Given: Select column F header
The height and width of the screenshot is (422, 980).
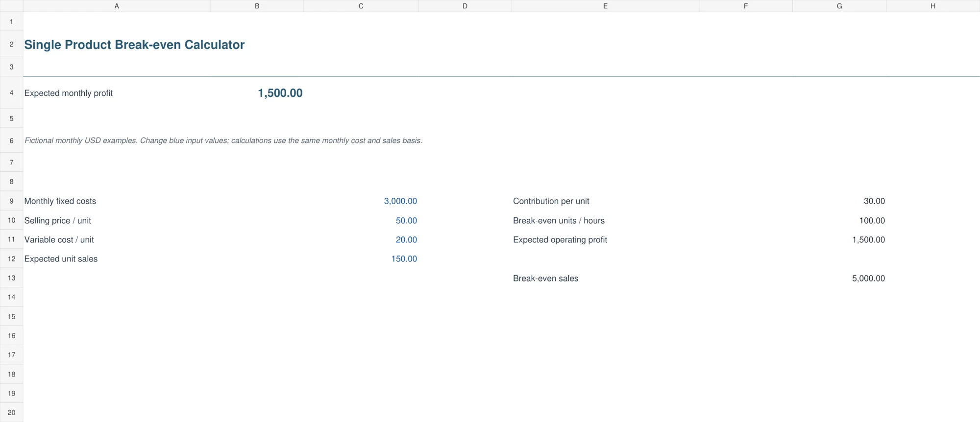Looking at the screenshot, I should 746,6.
